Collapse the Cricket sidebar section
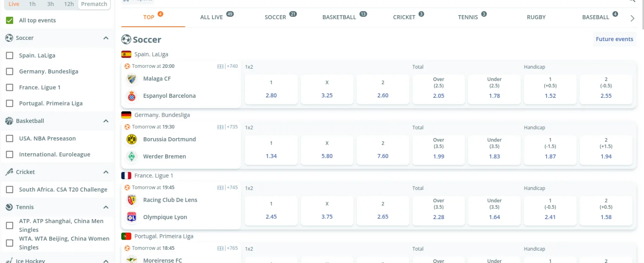This screenshot has width=644, height=263. (x=106, y=172)
